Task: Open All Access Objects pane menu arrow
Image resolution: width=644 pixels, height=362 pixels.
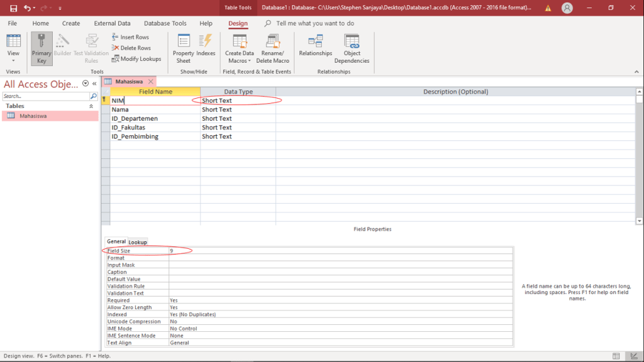Action: pyautogui.click(x=86, y=84)
